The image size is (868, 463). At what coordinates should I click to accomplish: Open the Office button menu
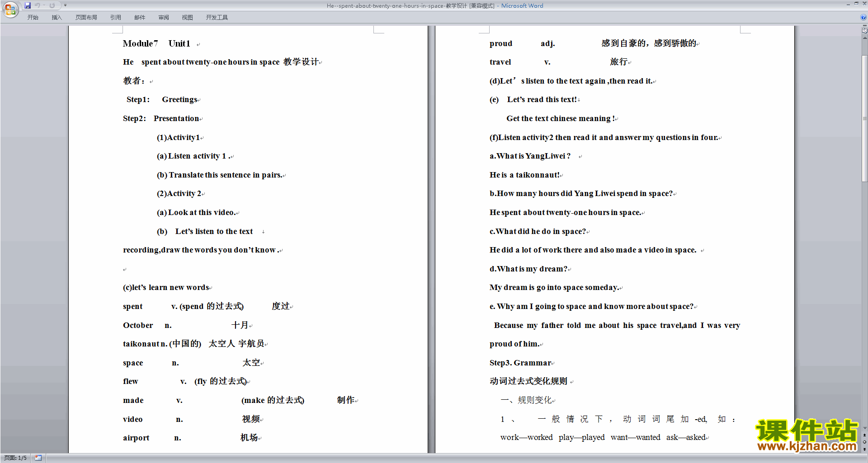[10, 9]
